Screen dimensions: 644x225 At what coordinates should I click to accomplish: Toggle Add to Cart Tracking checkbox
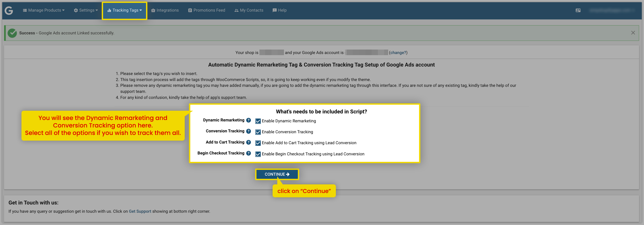[x=258, y=143]
